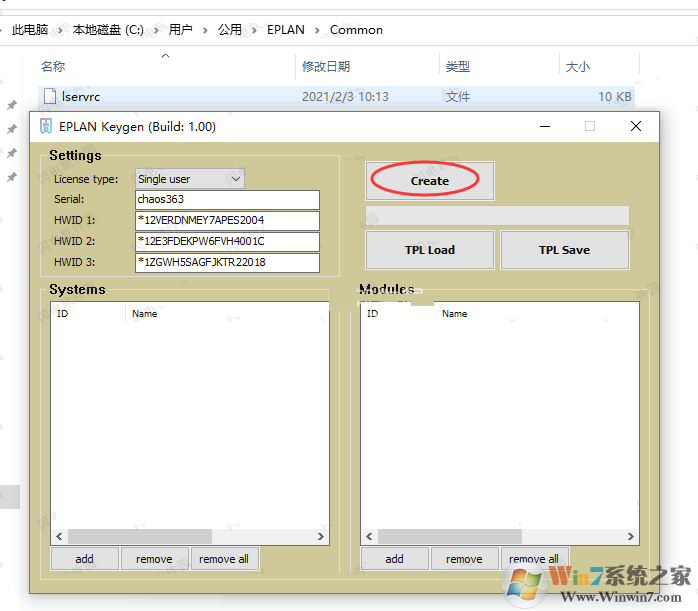This screenshot has width=698, height=611.
Task: Minimize the EPLAN Keygen window
Action: (x=545, y=127)
